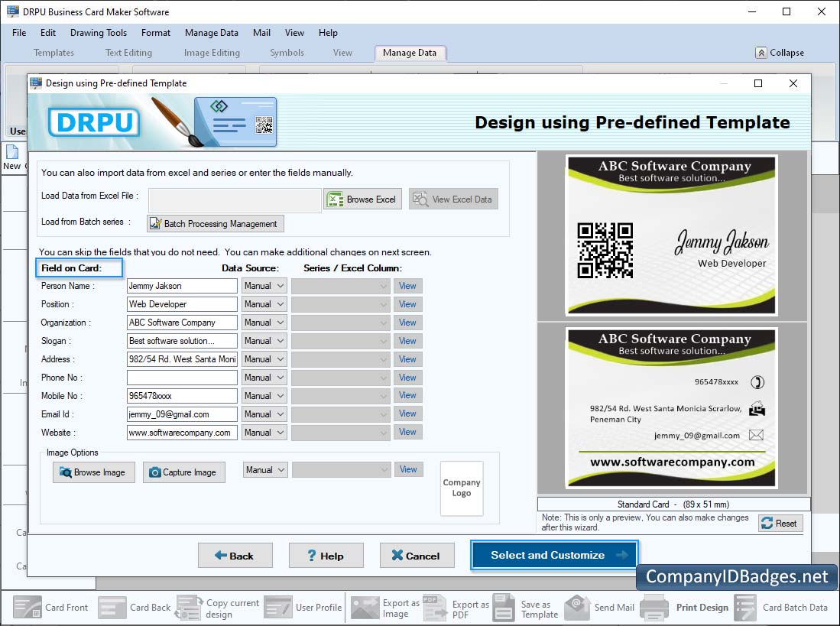Open Batch Processing Management
This screenshot has width=840, height=626.
(216, 224)
